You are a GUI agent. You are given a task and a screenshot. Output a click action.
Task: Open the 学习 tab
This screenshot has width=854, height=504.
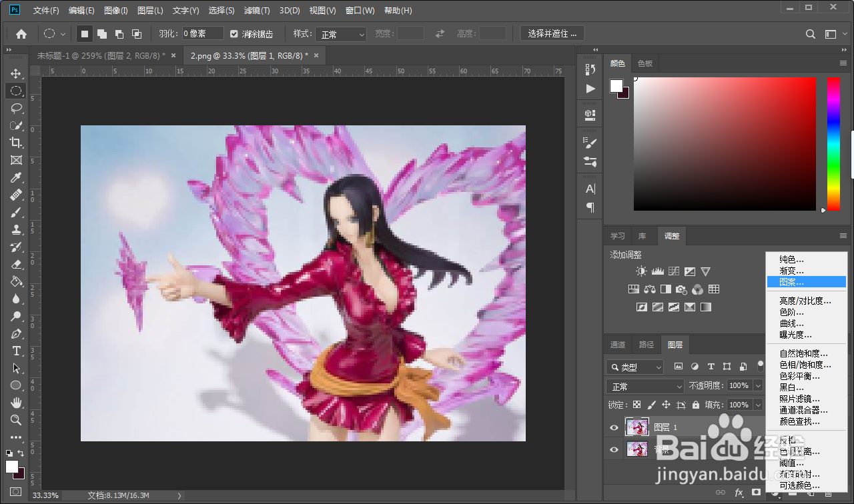pyautogui.click(x=618, y=236)
